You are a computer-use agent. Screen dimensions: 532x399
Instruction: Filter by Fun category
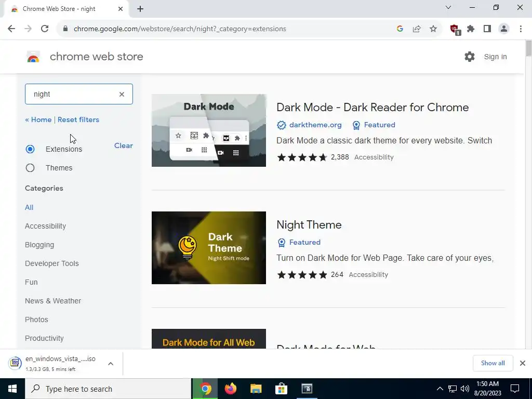[x=31, y=282]
